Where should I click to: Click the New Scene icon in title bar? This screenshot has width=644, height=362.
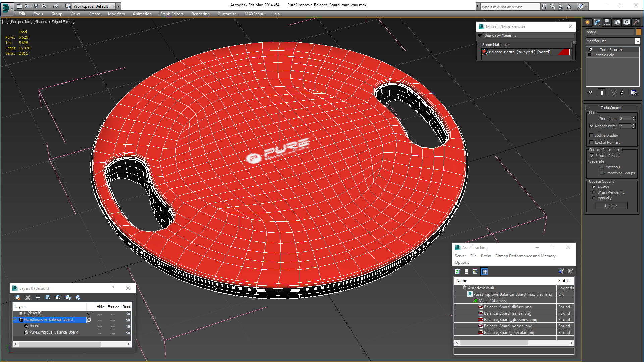[20, 6]
